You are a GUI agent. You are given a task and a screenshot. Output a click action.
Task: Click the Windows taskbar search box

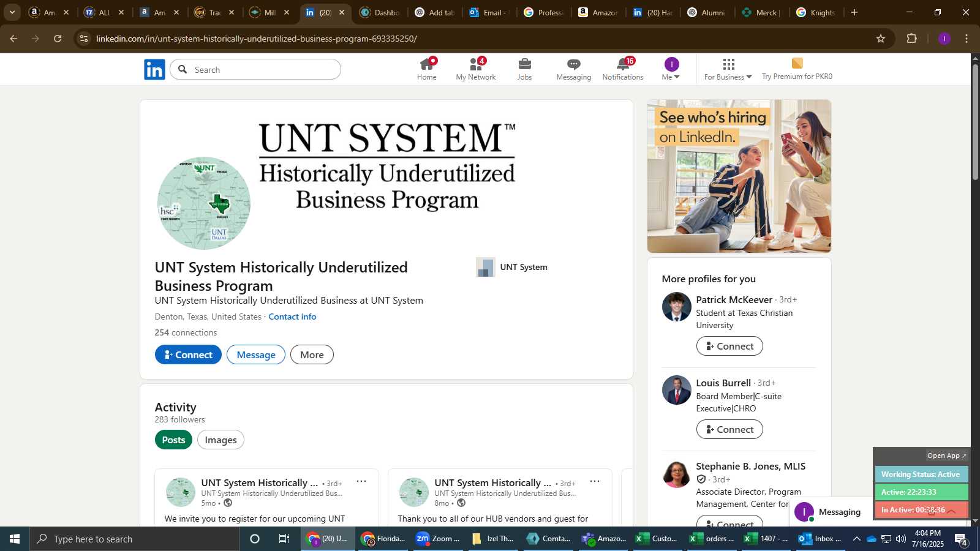pyautogui.click(x=135, y=539)
